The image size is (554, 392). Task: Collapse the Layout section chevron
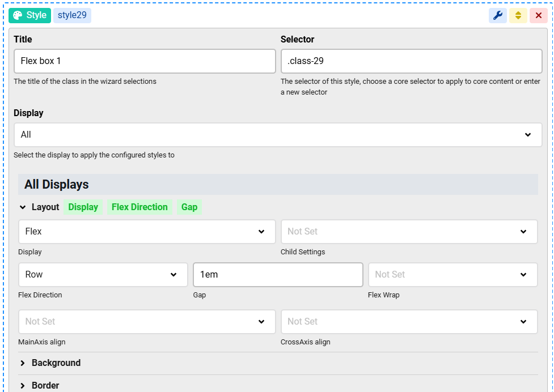[x=23, y=207]
